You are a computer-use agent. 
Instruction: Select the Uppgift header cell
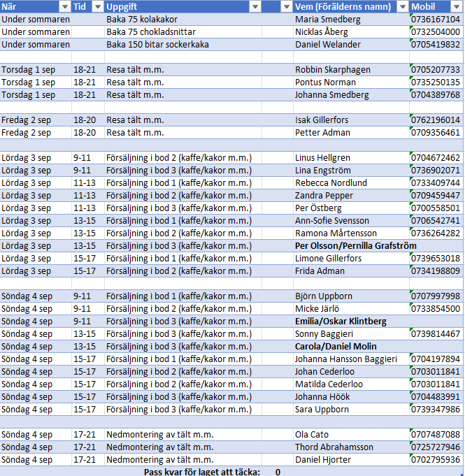(175, 7)
